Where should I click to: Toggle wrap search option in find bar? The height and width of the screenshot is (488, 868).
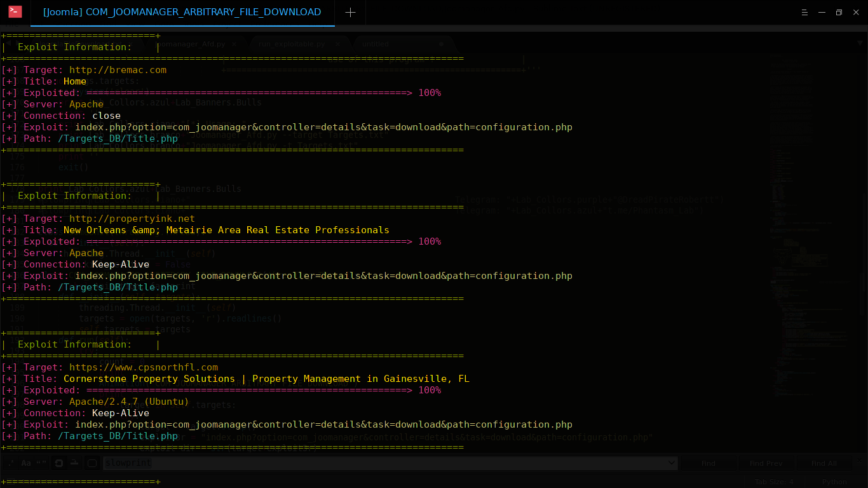coord(58,463)
